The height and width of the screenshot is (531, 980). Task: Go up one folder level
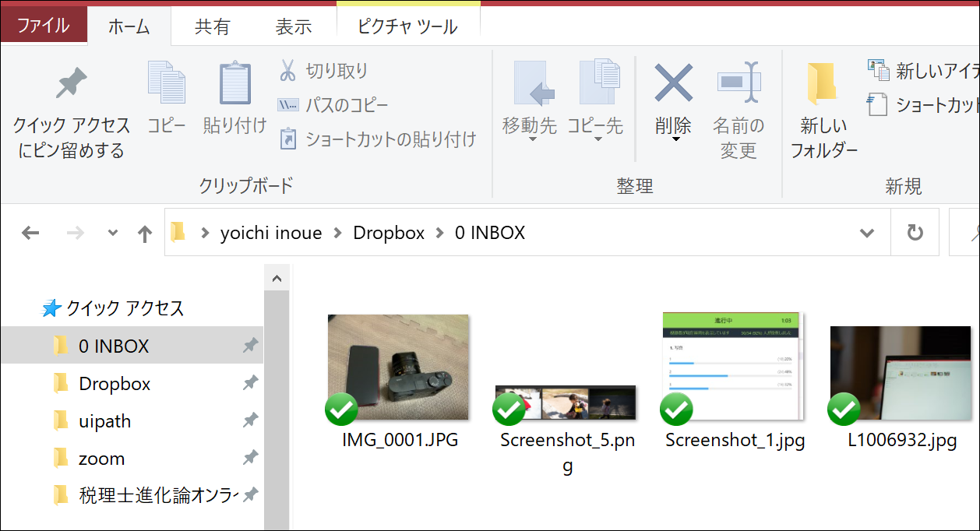pos(145,233)
